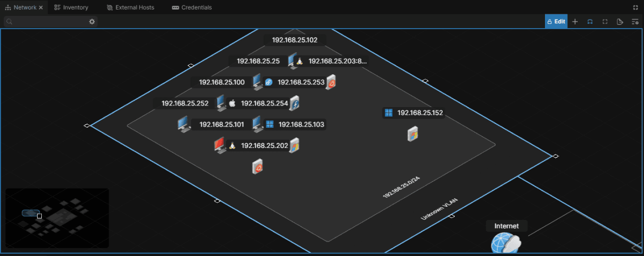The height and width of the screenshot is (256, 644).
Task: Toggle the Edit lock button
Action: pyautogui.click(x=556, y=22)
